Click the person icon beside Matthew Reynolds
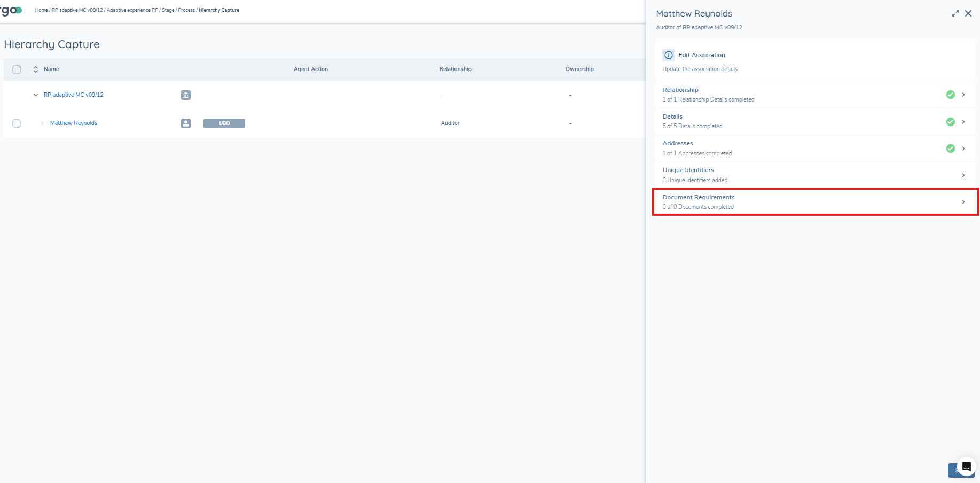The image size is (980, 483). 185,123
